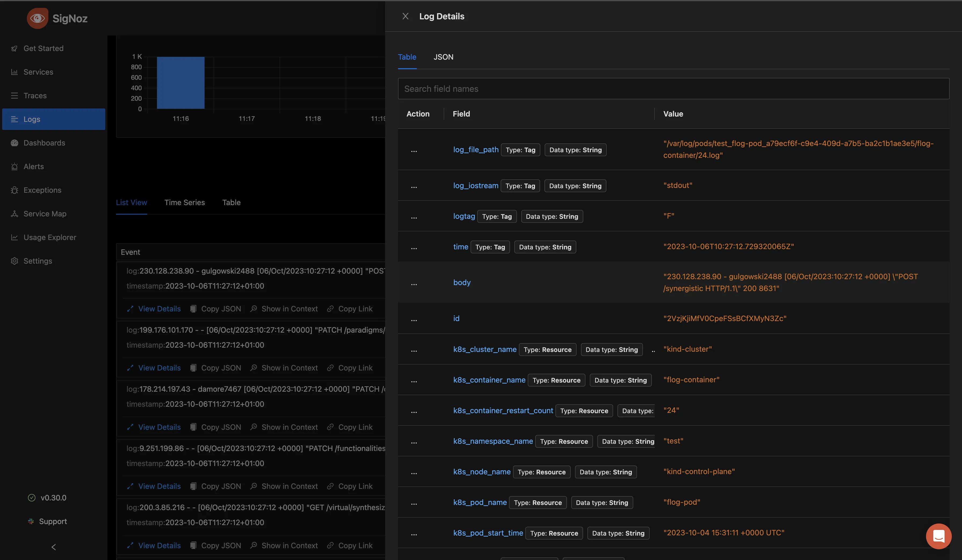This screenshot has width=962, height=560.
Task: Click the Value column header
Action: 673,114
